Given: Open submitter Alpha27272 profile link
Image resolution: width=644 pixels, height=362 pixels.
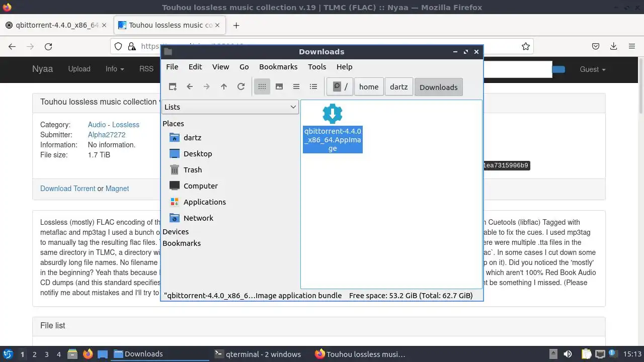Looking at the screenshot, I should pos(107,135).
